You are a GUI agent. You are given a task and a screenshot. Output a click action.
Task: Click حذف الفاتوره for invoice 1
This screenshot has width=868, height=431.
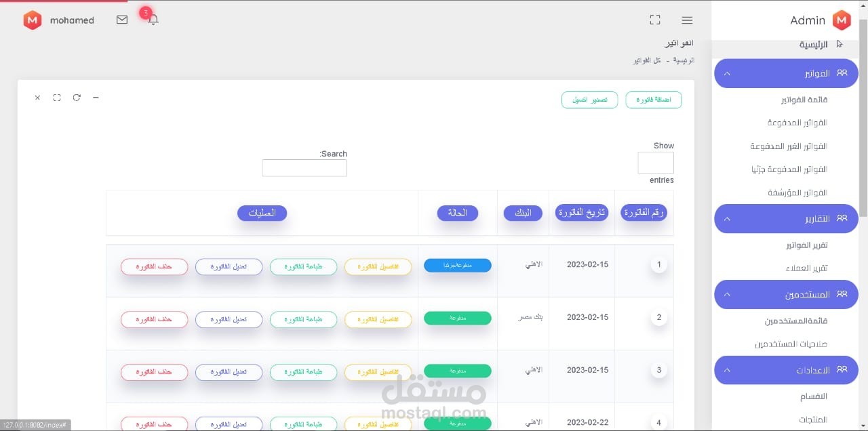[154, 266]
